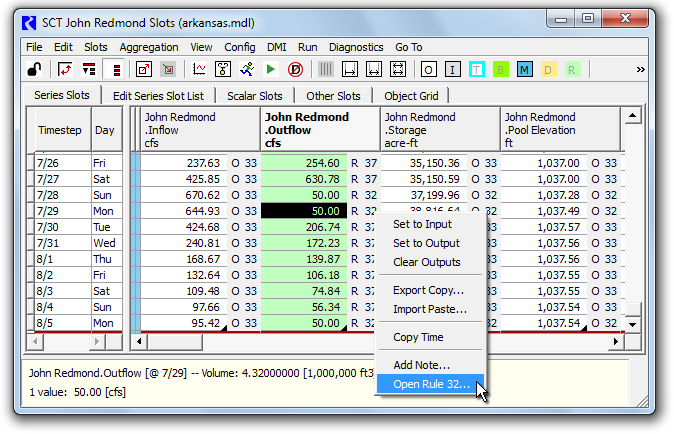Switch to Edit Series Slot List tab

(x=158, y=96)
